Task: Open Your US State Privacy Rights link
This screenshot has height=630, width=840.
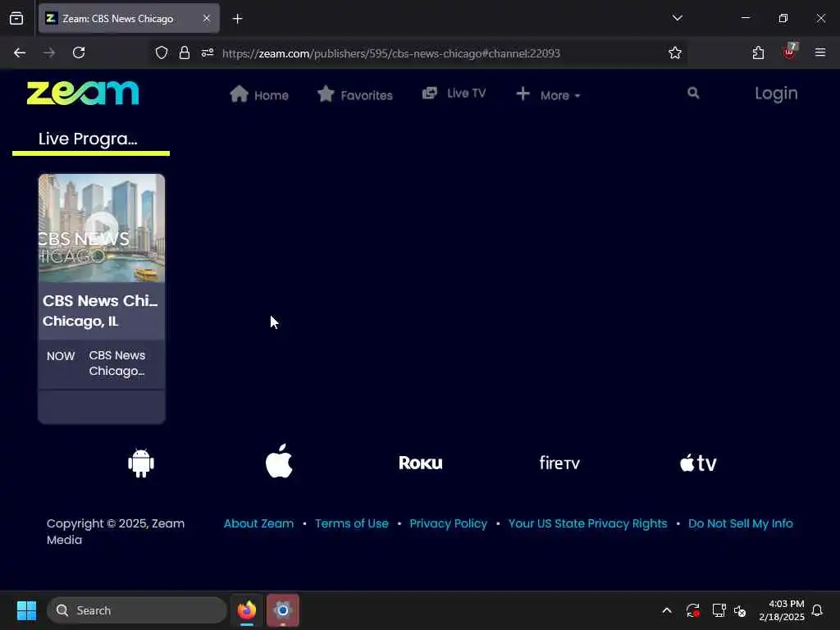Action: 587,523
